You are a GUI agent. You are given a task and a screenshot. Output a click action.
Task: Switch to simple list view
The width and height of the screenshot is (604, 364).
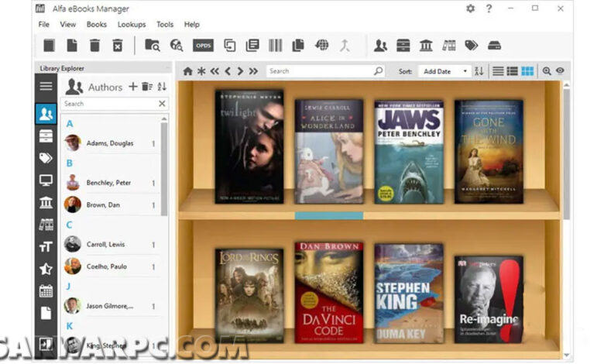click(498, 71)
